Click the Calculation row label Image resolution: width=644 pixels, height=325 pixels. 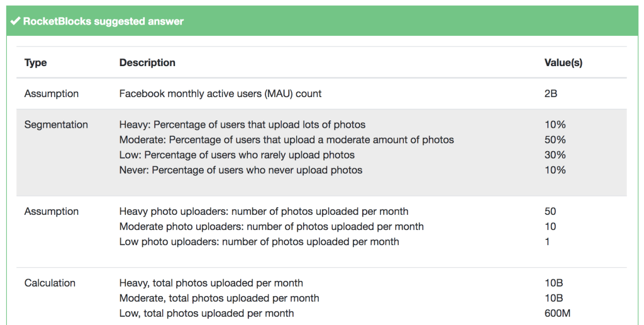coord(50,283)
